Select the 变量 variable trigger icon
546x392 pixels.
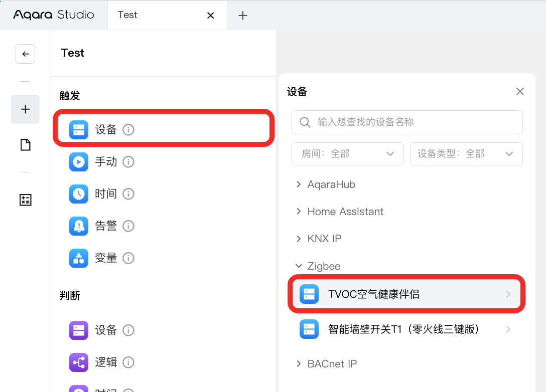point(79,258)
